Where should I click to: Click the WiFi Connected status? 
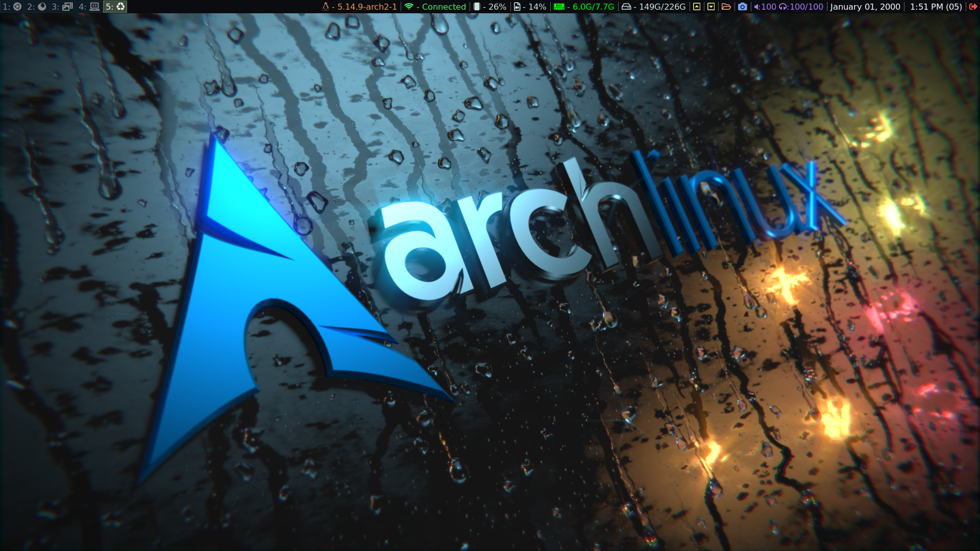435,7
